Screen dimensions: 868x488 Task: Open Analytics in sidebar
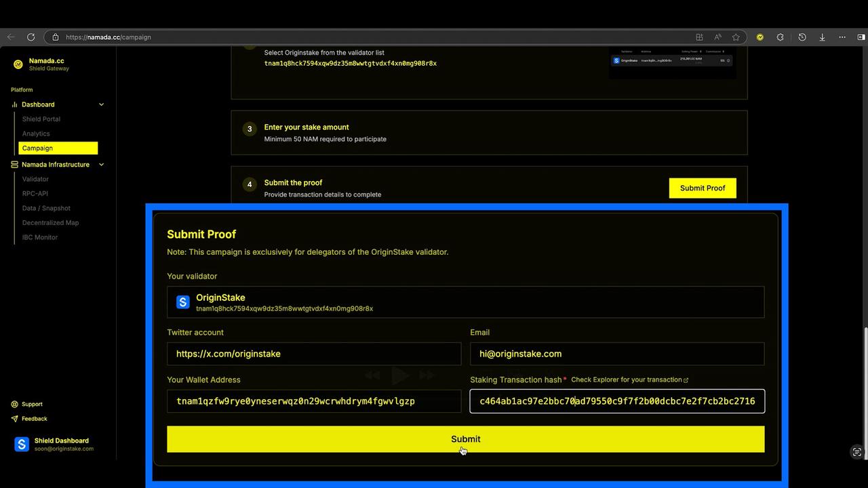tap(36, 134)
